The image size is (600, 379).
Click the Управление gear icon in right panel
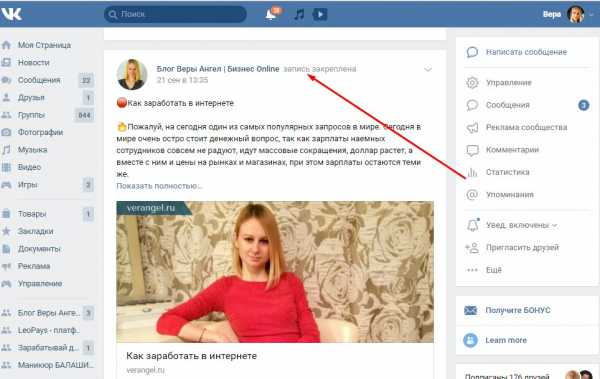tap(472, 83)
